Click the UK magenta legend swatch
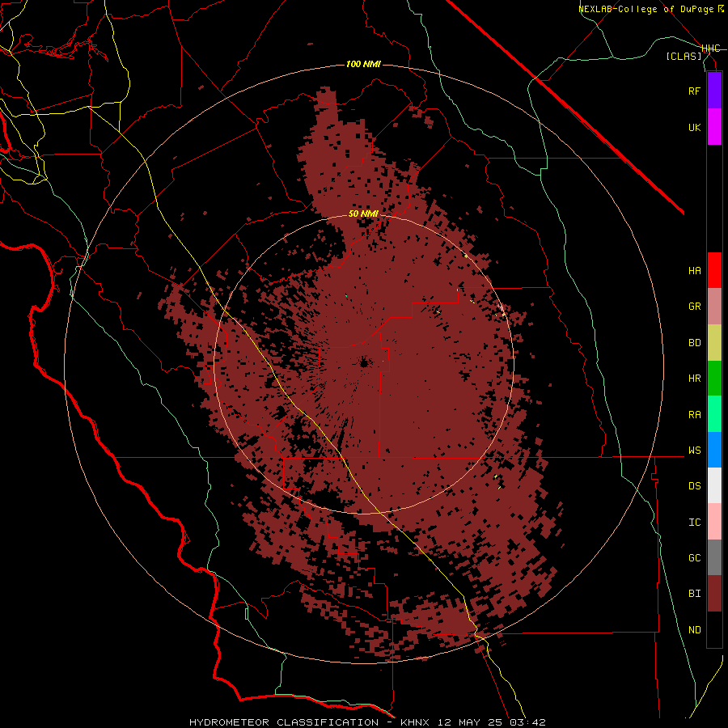The image size is (728, 728). pyautogui.click(x=714, y=127)
